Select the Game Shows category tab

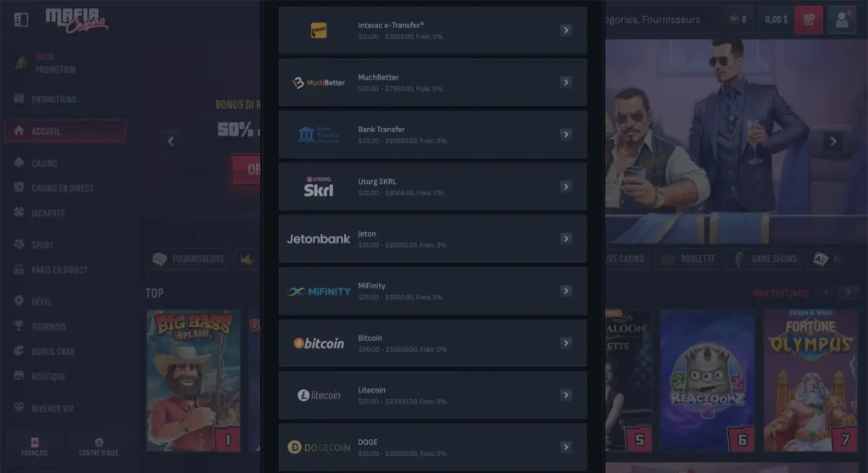765,259
